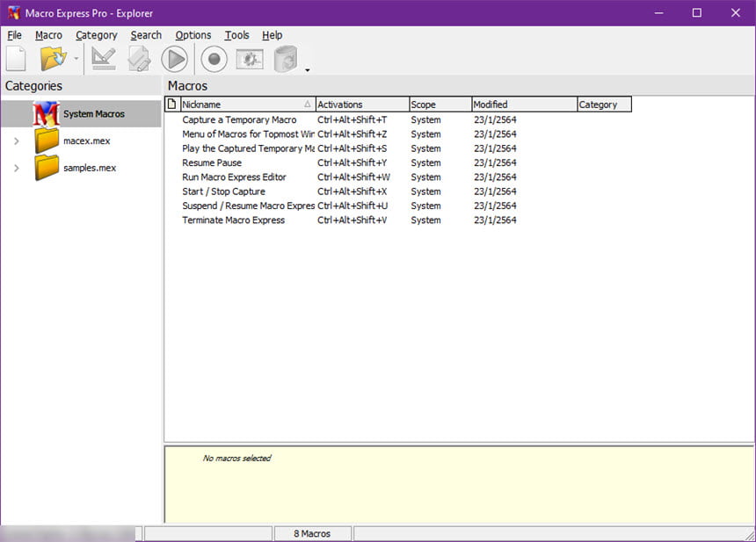
Task: Open the Category menu
Action: [x=97, y=35]
